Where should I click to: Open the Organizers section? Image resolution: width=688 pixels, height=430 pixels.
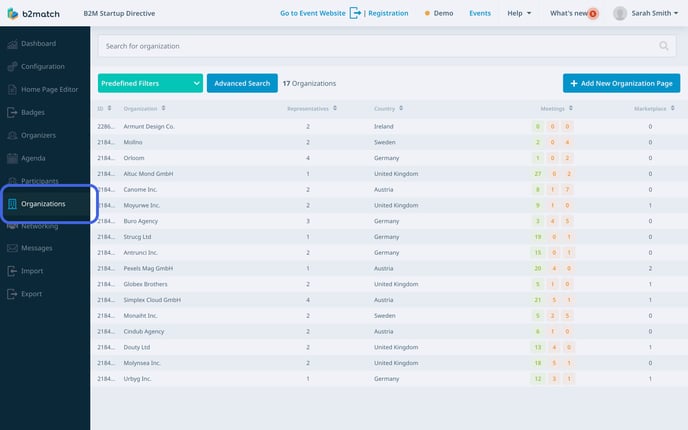point(38,135)
